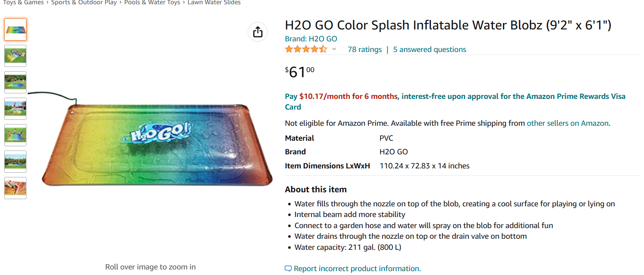
Task: Go to Pools & Water Toys breadcrumb
Action: [152, 3]
